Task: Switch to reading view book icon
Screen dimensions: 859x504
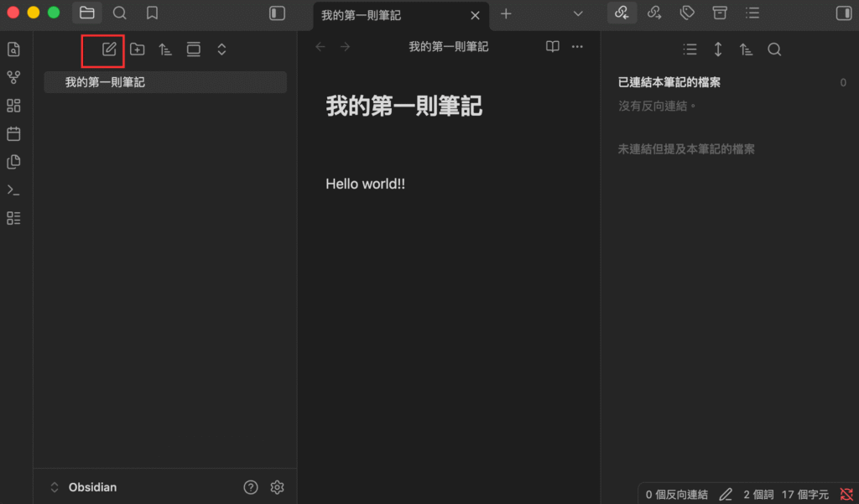Action: [x=553, y=47]
